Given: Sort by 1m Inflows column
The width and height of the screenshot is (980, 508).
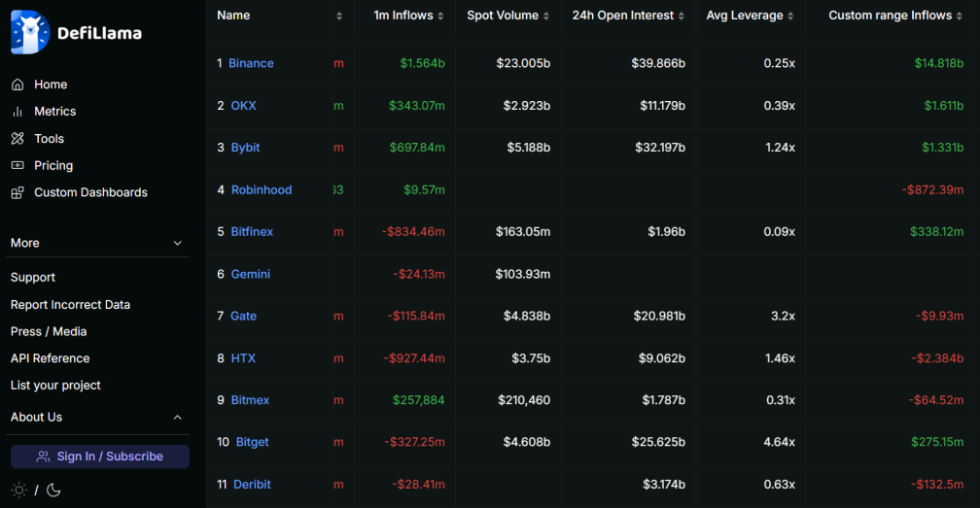Looking at the screenshot, I should click(x=409, y=16).
